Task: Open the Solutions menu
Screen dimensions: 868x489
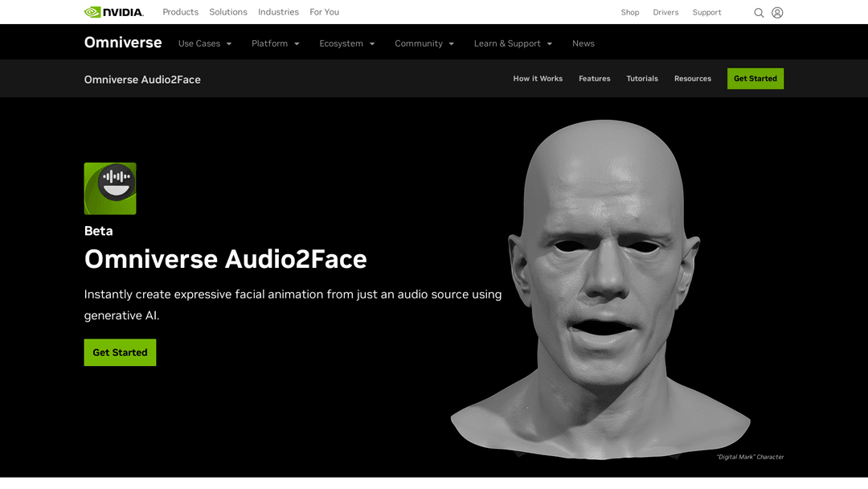Action: tap(228, 12)
